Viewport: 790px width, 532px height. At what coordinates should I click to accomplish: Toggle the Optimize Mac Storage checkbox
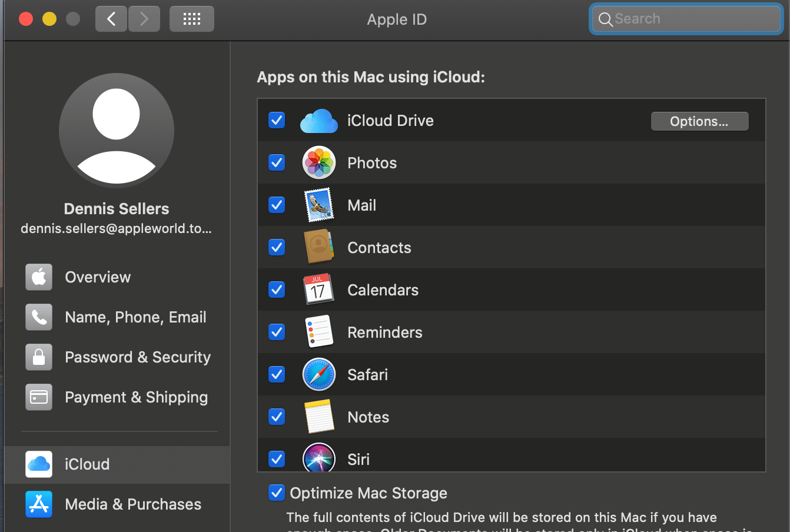click(x=277, y=493)
